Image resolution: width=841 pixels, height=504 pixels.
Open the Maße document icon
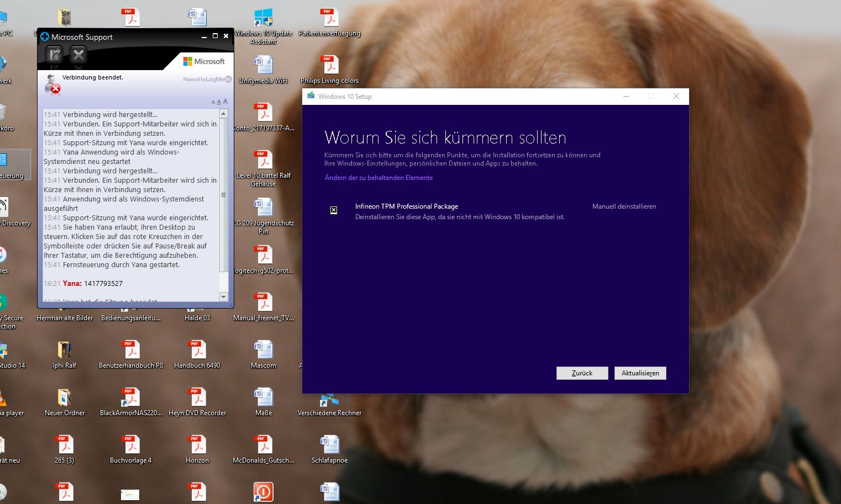tap(264, 402)
